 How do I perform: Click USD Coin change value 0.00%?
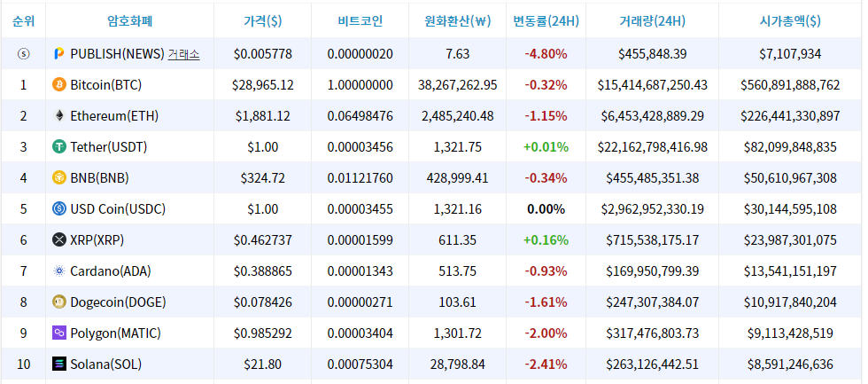[x=546, y=209]
